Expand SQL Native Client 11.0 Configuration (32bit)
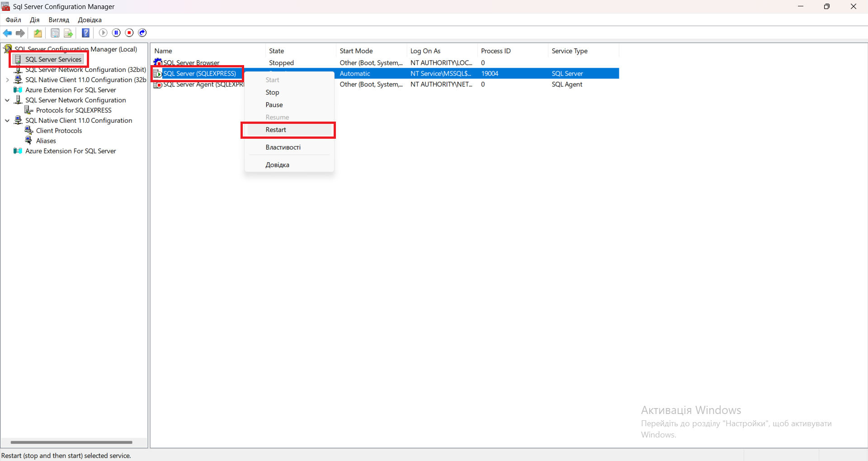This screenshot has width=868, height=461. (7, 80)
